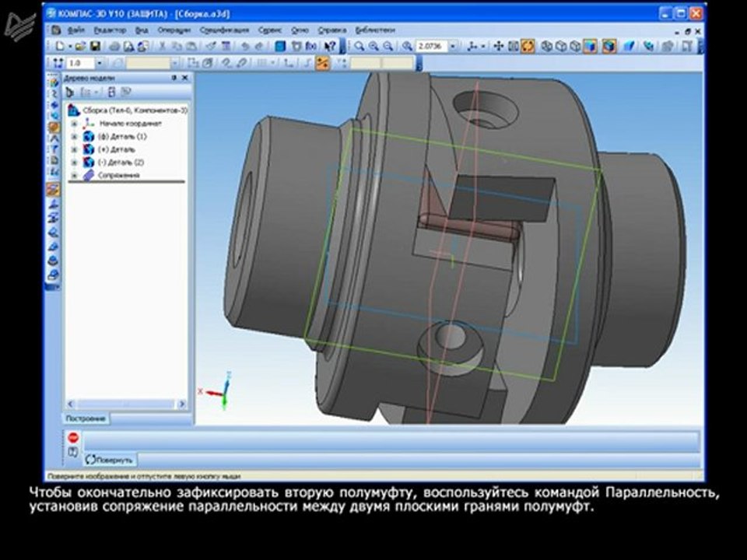This screenshot has height=560, width=747.
Task: Open Print Preview from the toolbar
Action: coord(128,46)
